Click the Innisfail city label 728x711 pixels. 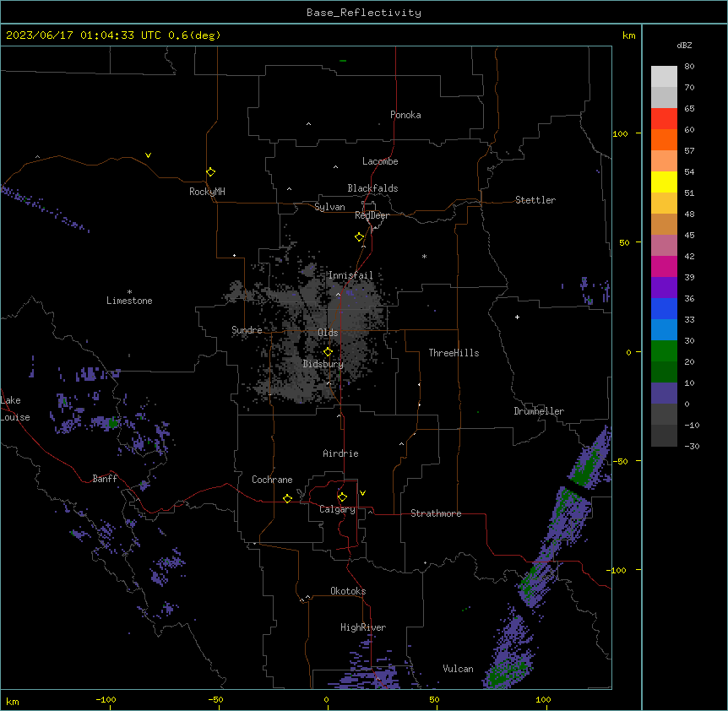pyautogui.click(x=350, y=275)
